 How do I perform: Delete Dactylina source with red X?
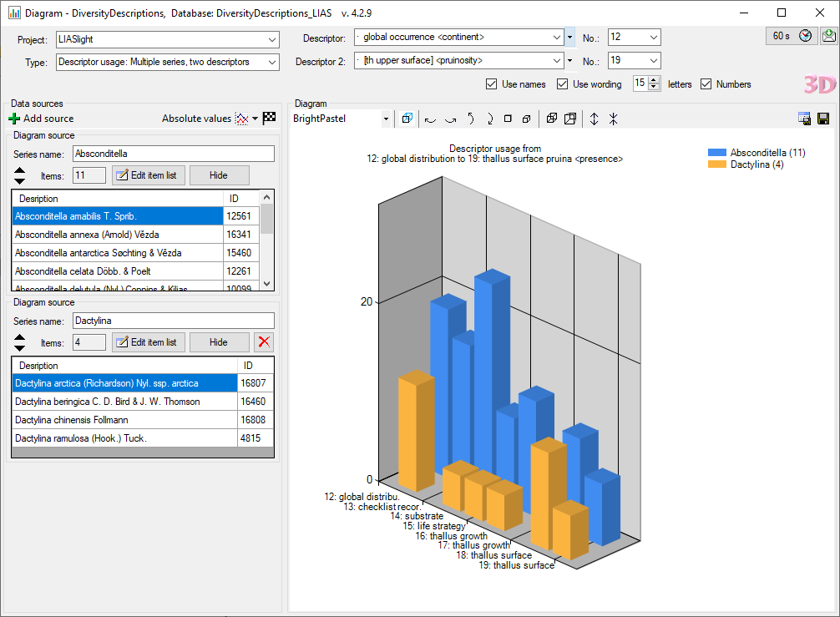point(264,341)
